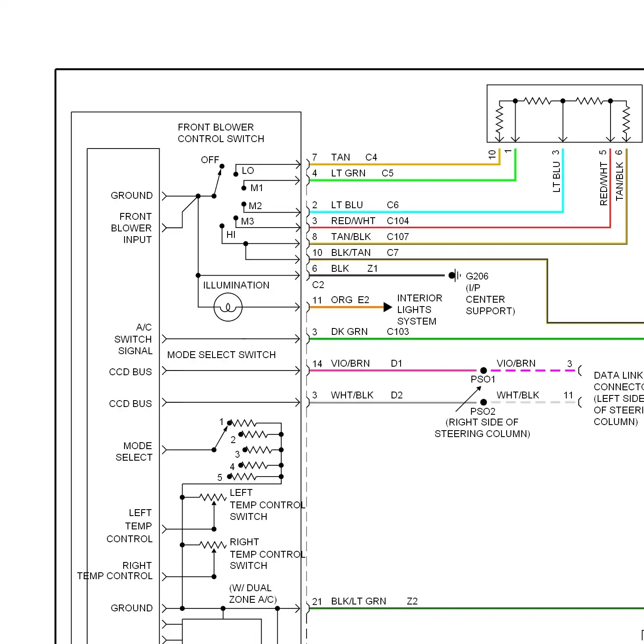The height and width of the screenshot is (644, 644).
Task: Click the M2 switch position label
Action: pyautogui.click(x=255, y=206)
